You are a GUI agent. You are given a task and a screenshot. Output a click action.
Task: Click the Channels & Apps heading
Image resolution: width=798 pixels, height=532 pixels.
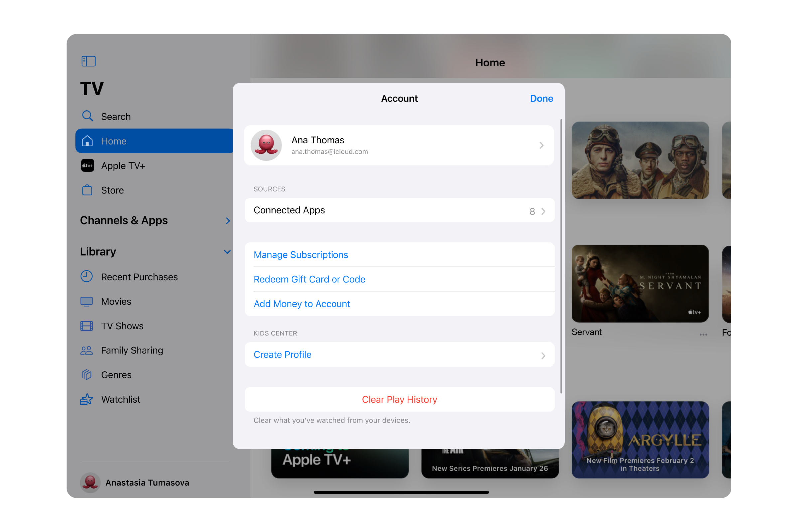[124, 220]
